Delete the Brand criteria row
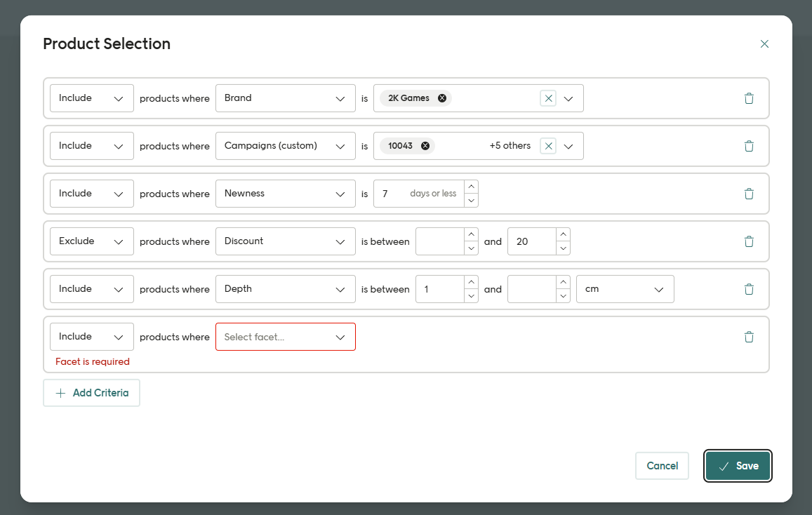 (749, 98)
